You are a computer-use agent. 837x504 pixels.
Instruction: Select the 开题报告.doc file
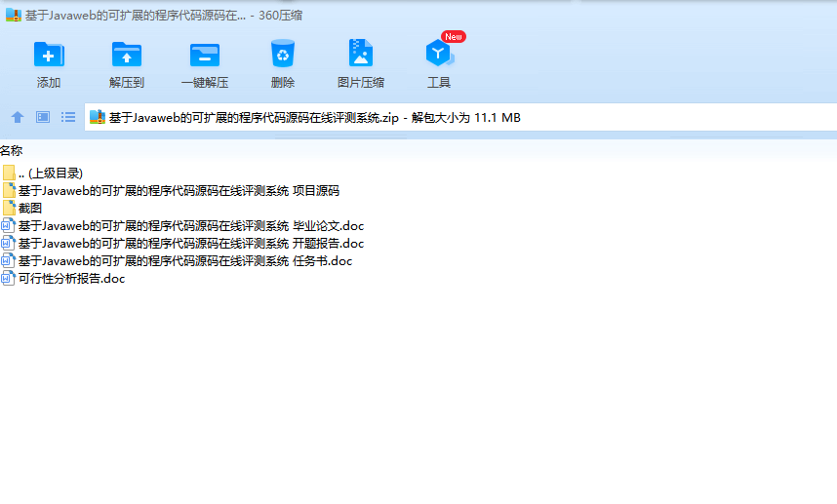tap(182, 243)
